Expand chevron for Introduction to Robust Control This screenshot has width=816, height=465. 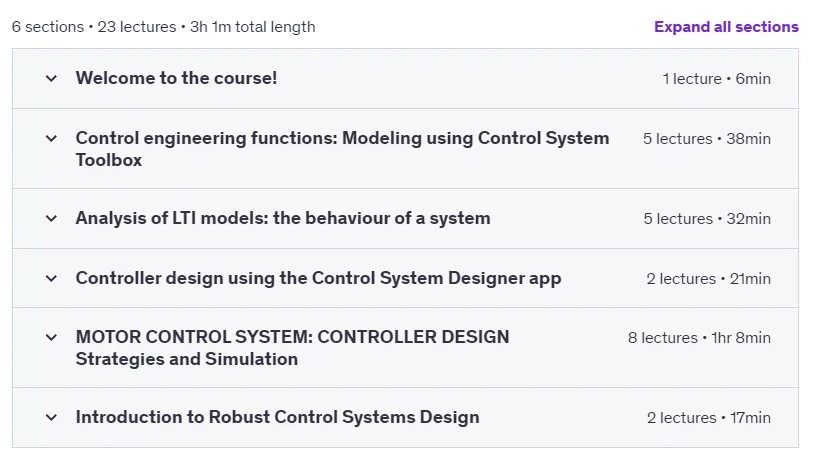coord(51,417)
